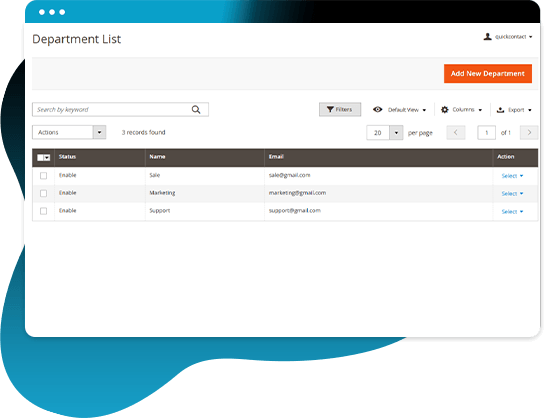Click the search magnifier icon
The image size is (546, 418).
coord(196,110)
